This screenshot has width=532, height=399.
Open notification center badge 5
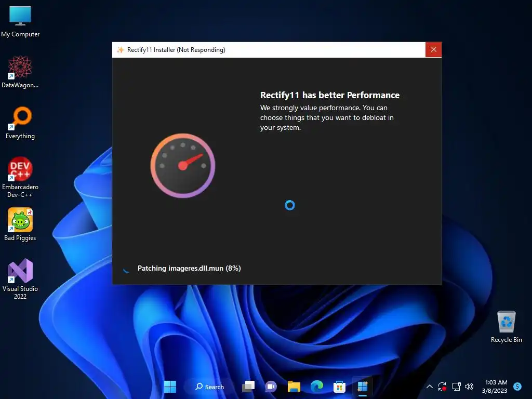coord(517,387)
